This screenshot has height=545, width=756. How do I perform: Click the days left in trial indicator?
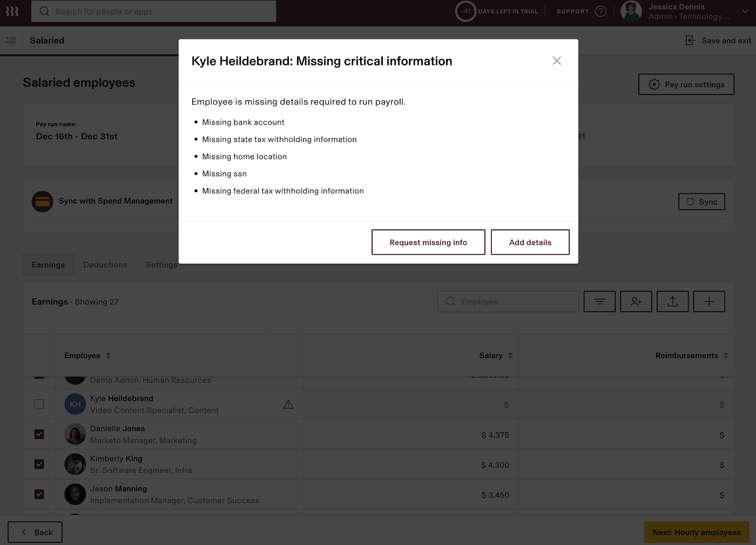point(497,11)
